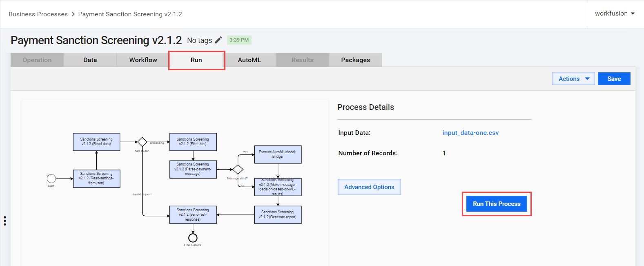
Task: Select the send-rest-response workflow node
Action: tap(193, 215)
